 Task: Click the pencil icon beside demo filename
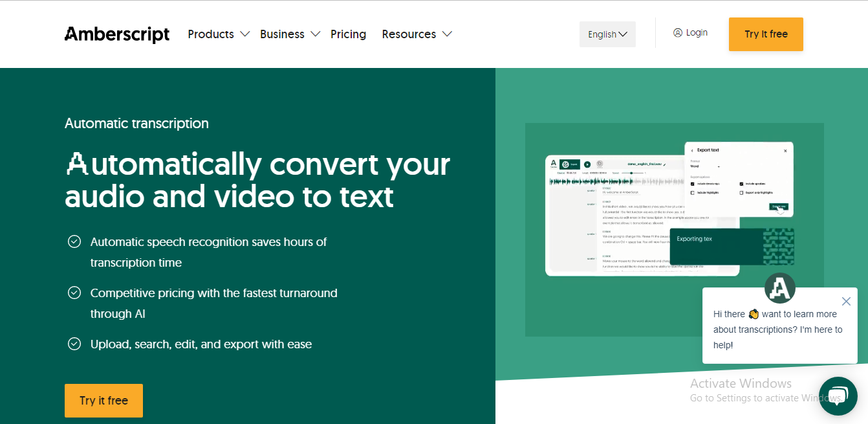[664, 165]
